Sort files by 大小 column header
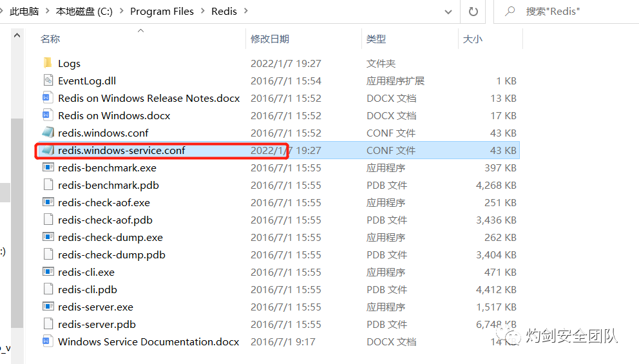The width and height of the screenshot is (639, 364). tap(473, 39)
